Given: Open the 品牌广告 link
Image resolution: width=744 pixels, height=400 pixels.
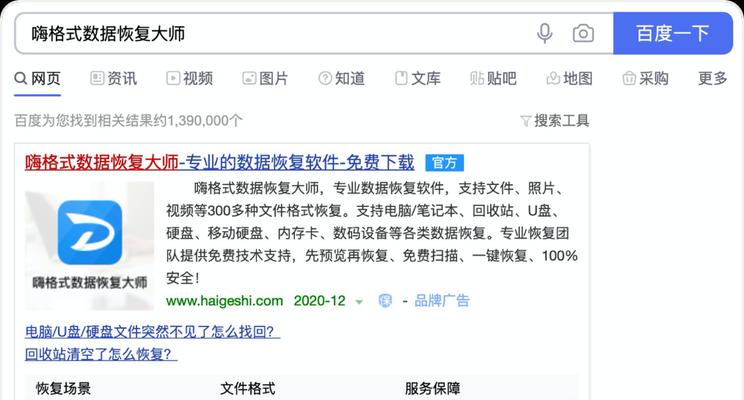Looking at the screenshot, I should 442,301.
